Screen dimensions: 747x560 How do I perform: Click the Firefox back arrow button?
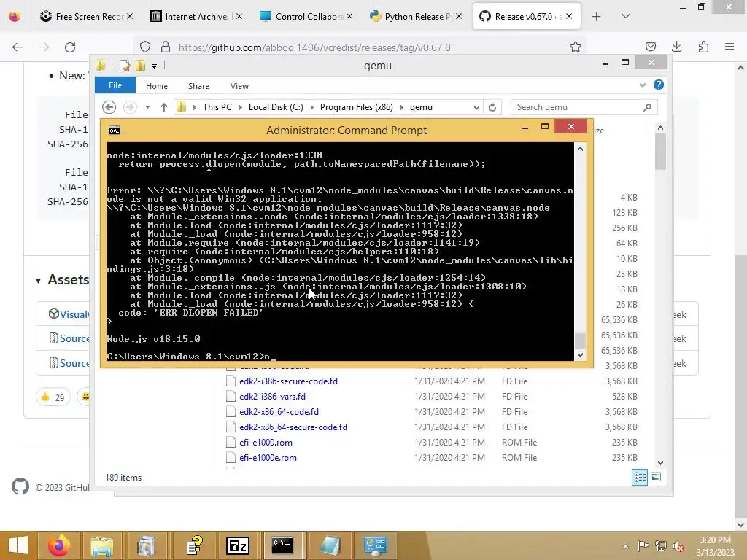coord(18,47)
